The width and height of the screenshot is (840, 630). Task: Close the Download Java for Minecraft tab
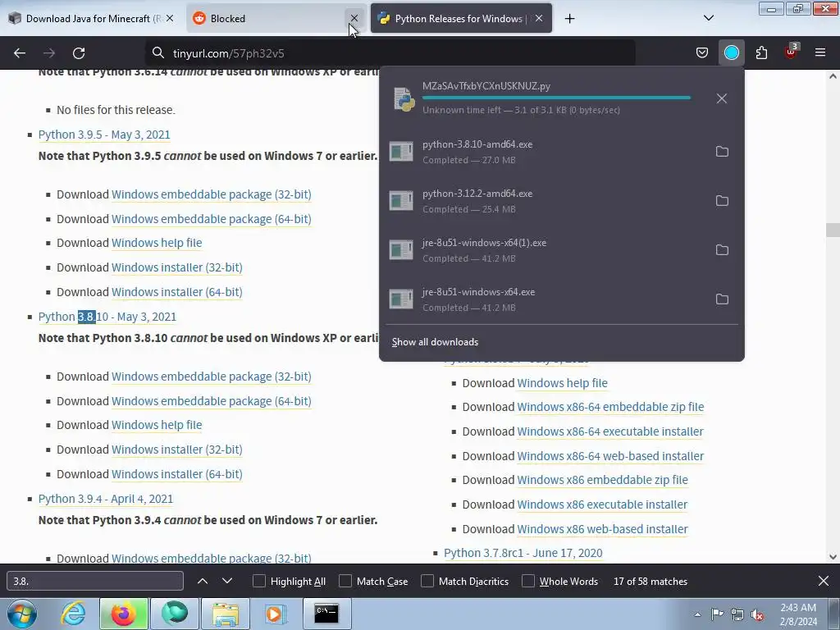170,18
